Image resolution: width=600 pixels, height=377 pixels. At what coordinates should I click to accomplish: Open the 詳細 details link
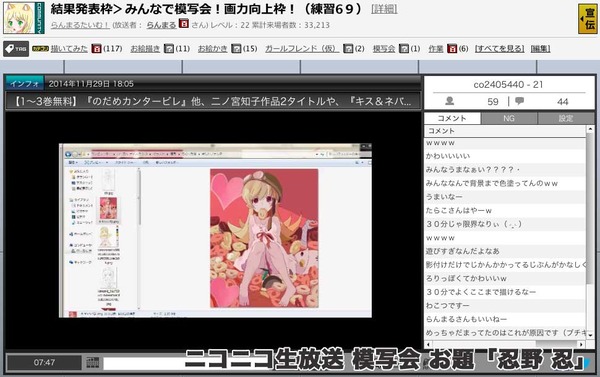[x=384, y=9]
